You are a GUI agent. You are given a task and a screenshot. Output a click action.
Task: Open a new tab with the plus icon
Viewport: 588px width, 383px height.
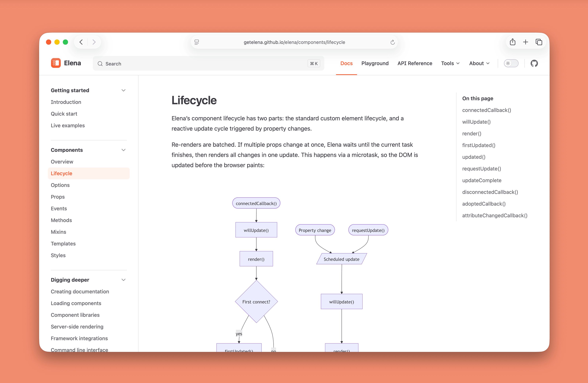tap(526, 42)
